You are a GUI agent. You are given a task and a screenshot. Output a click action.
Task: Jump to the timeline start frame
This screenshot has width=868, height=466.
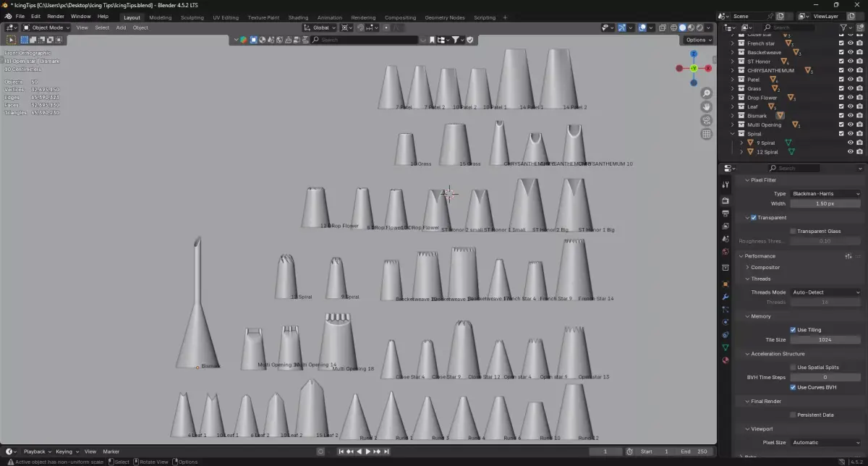(x=341, y=452)
